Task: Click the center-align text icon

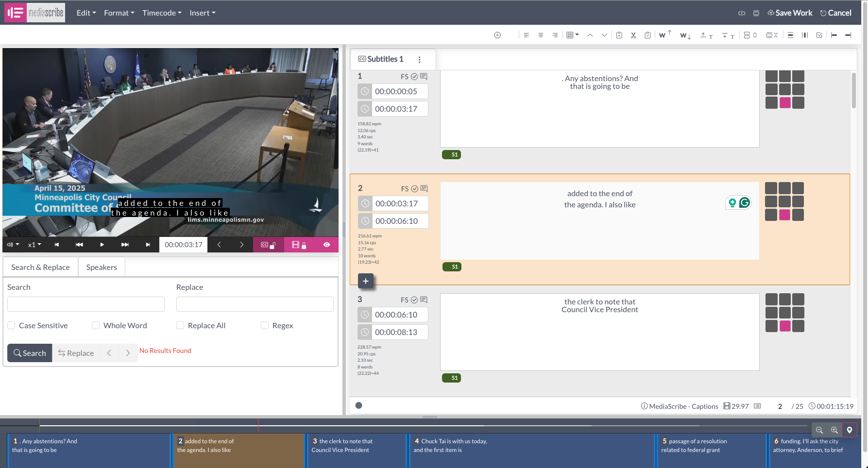Action: tap(541, 34)
